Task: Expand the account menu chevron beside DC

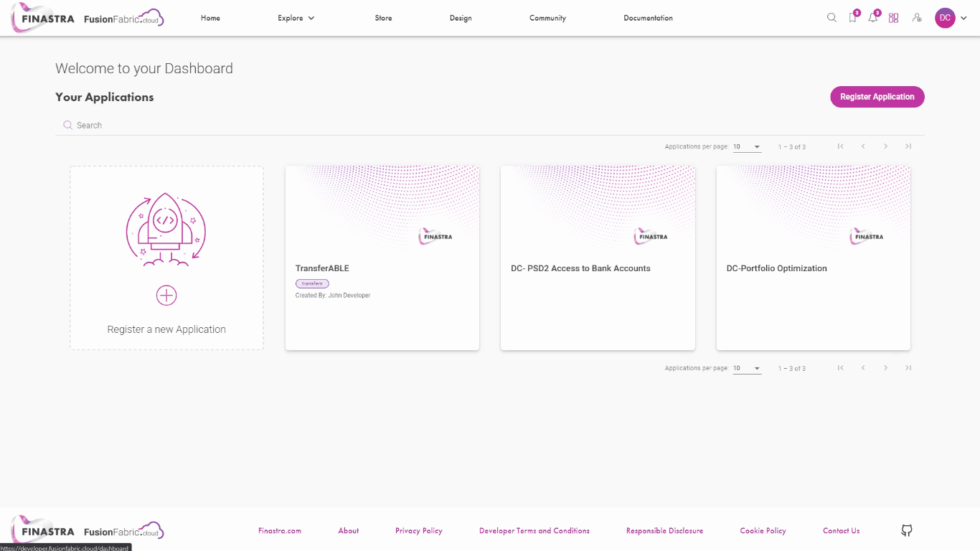Action: [963, 19]
